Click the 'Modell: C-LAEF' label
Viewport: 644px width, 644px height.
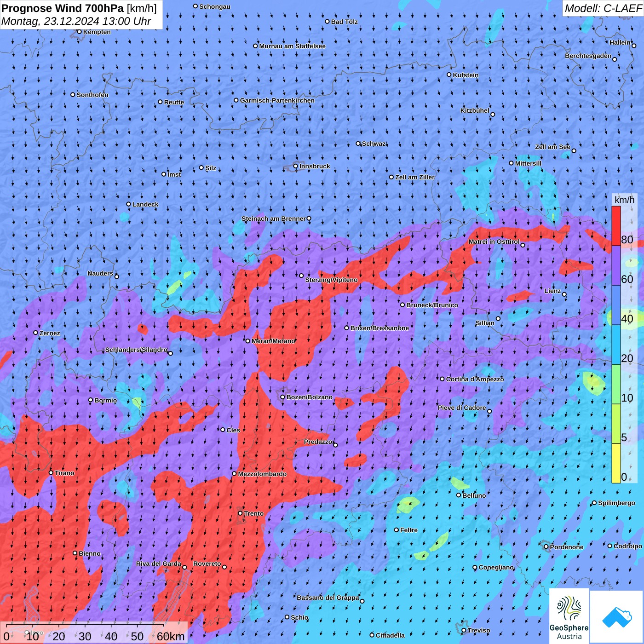603,8
